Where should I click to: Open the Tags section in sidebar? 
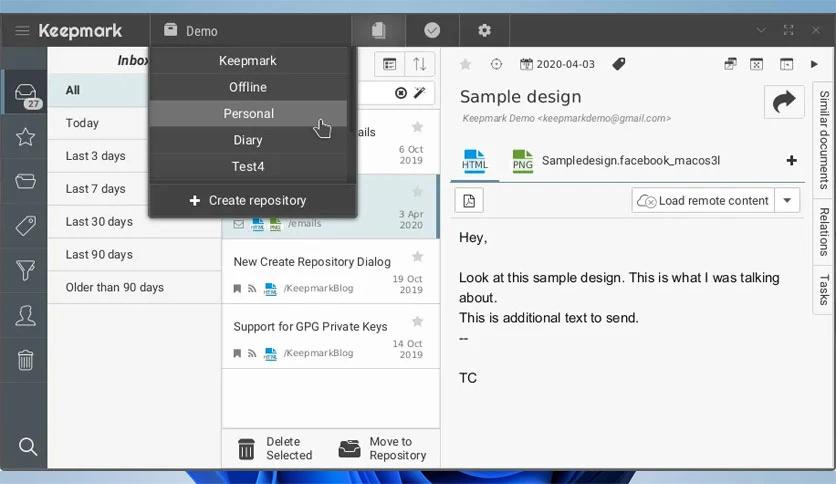click(25, 225)
